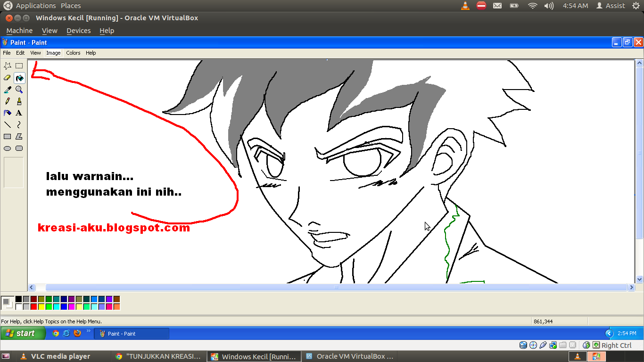
Task: Choose the Pencil tool
Action: click(x=8, y=101)
